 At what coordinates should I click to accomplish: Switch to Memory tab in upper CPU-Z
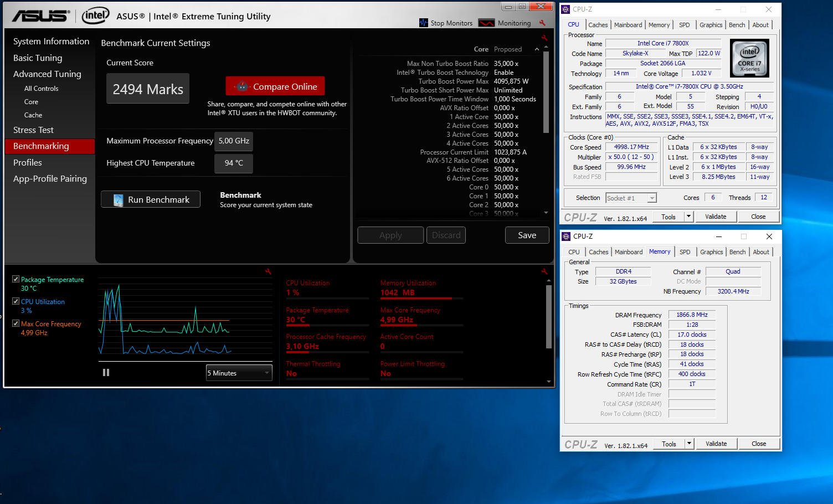(x=659, y=25)
